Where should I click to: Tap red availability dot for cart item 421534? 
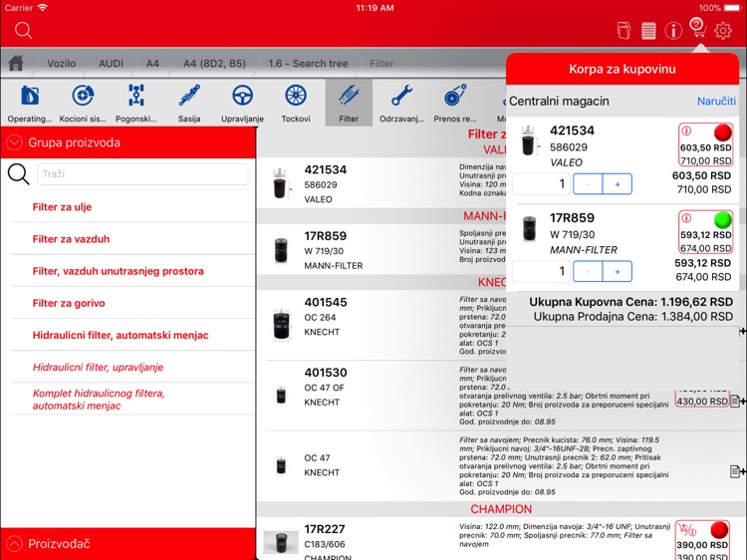tap(723, 132)
